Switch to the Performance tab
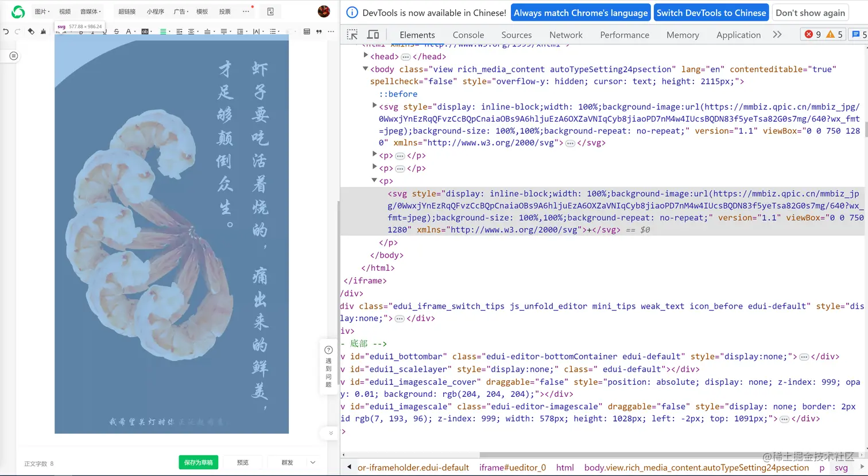 pyautogui.click(x=625, y=35)
